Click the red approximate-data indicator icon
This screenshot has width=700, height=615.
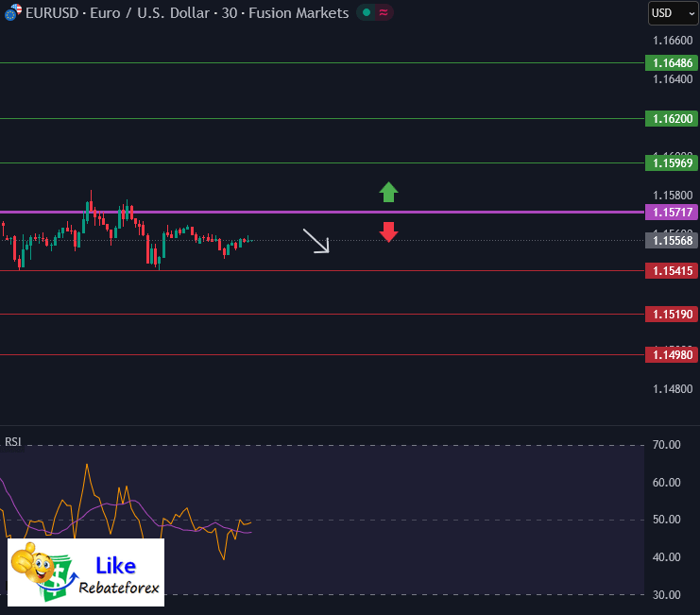(x=384, y=12)
